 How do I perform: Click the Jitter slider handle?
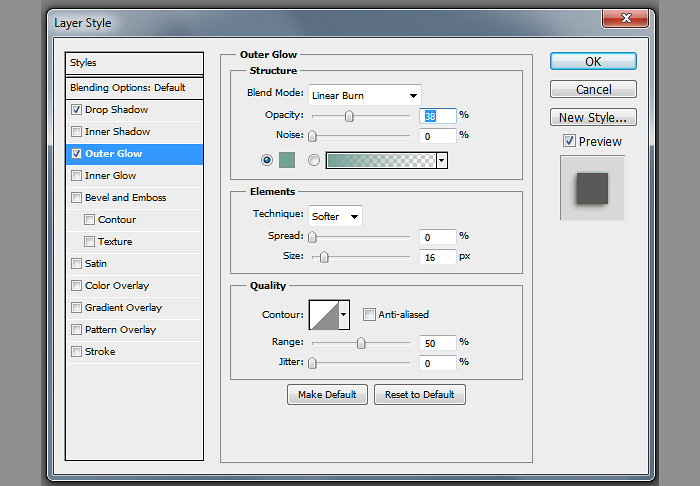pos(312,363)
